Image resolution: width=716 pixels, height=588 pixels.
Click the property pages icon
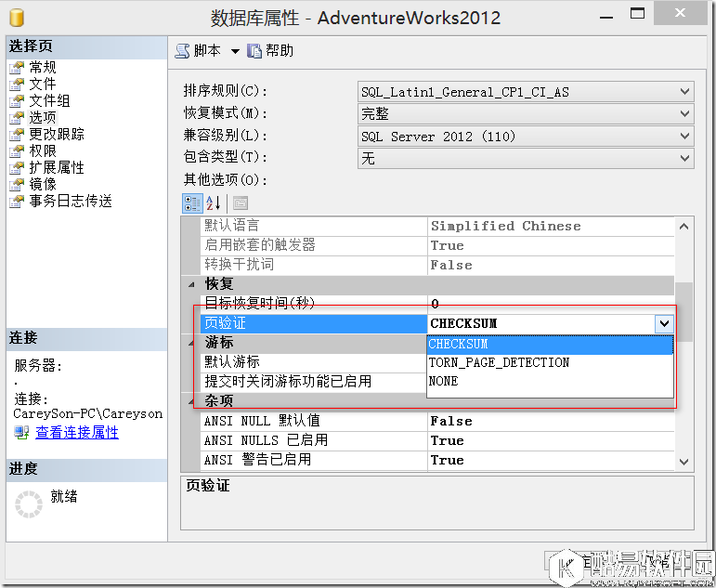241,203
